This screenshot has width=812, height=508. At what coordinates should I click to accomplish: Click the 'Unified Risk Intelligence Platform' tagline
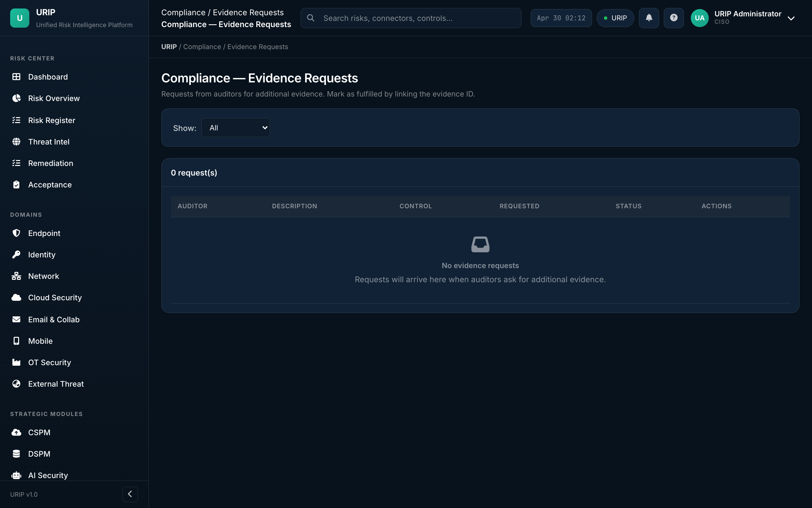pos(84,25)
